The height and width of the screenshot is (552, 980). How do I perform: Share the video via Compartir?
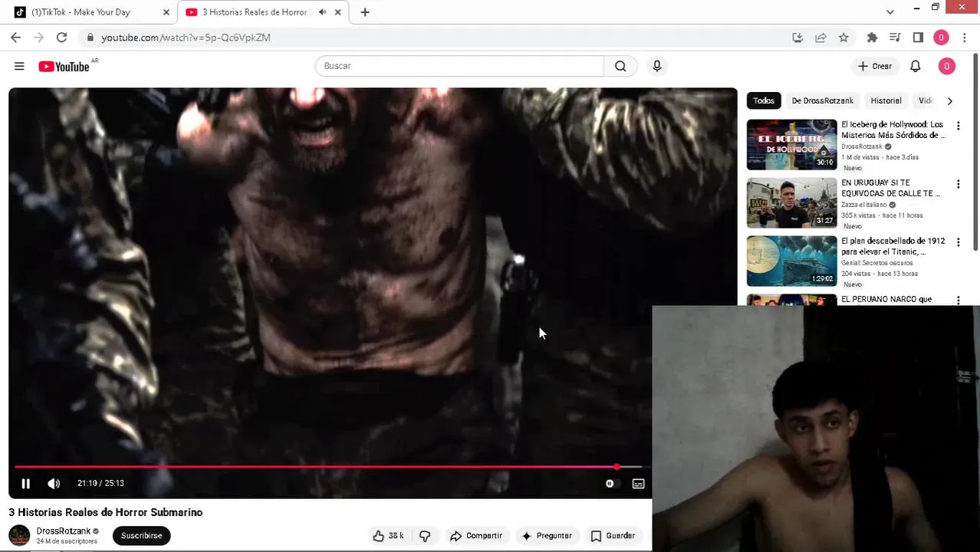coord(476,536)
